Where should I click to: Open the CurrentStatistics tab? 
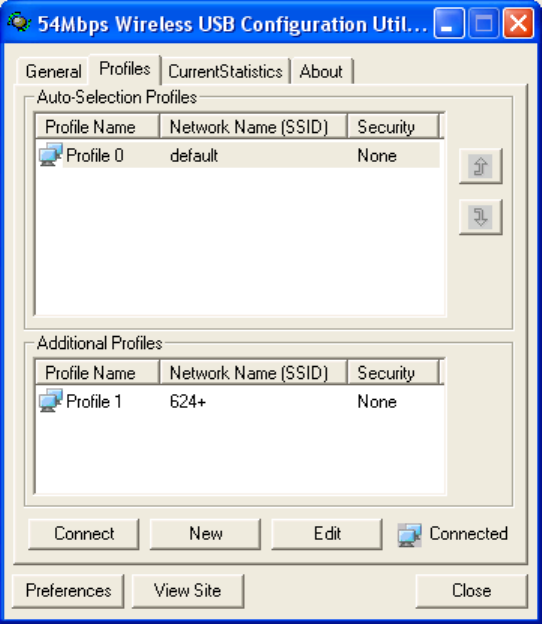click(225, 72)
